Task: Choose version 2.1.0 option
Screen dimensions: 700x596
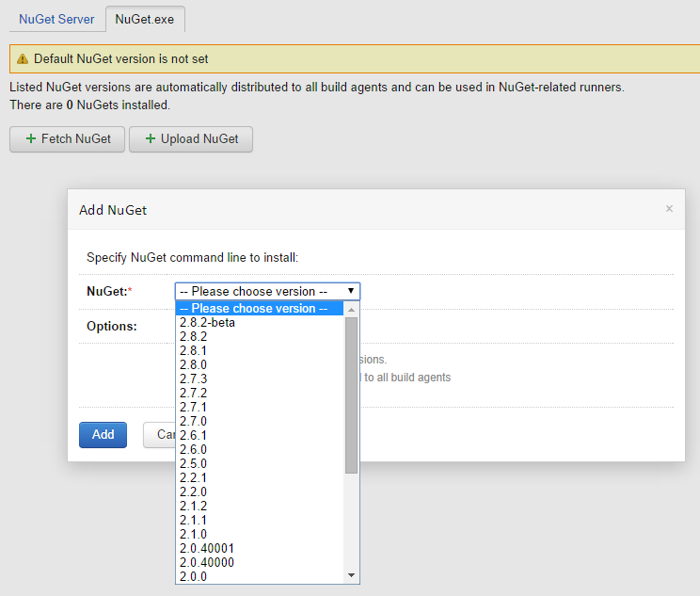Action: pos(260,535)
